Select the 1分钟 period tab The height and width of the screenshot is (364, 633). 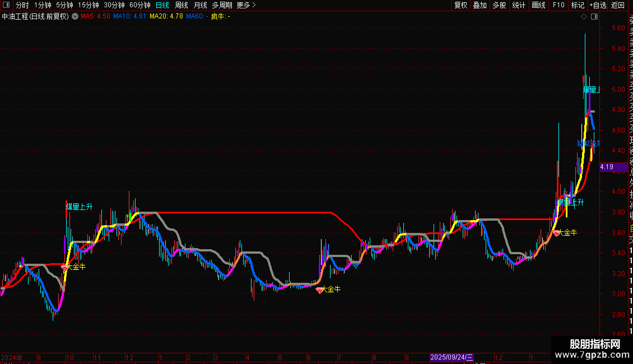[x=43, y=5]
